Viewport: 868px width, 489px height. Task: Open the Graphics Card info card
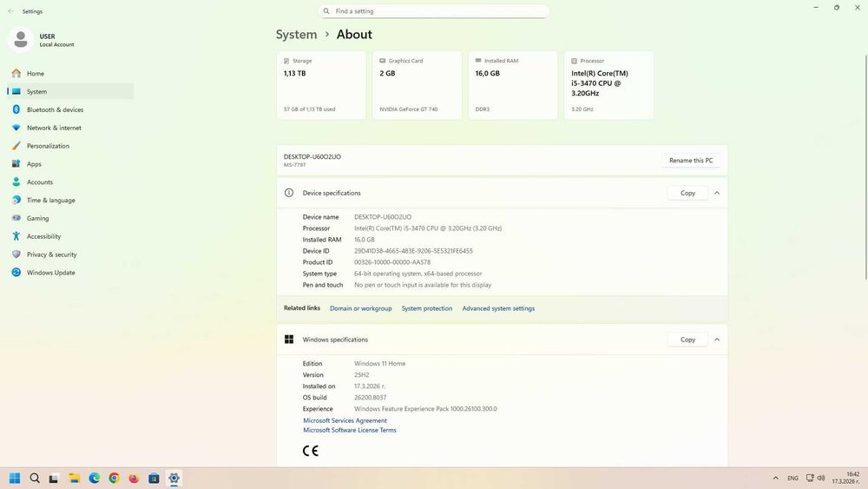pyautogui.click(x=417, y=85)
